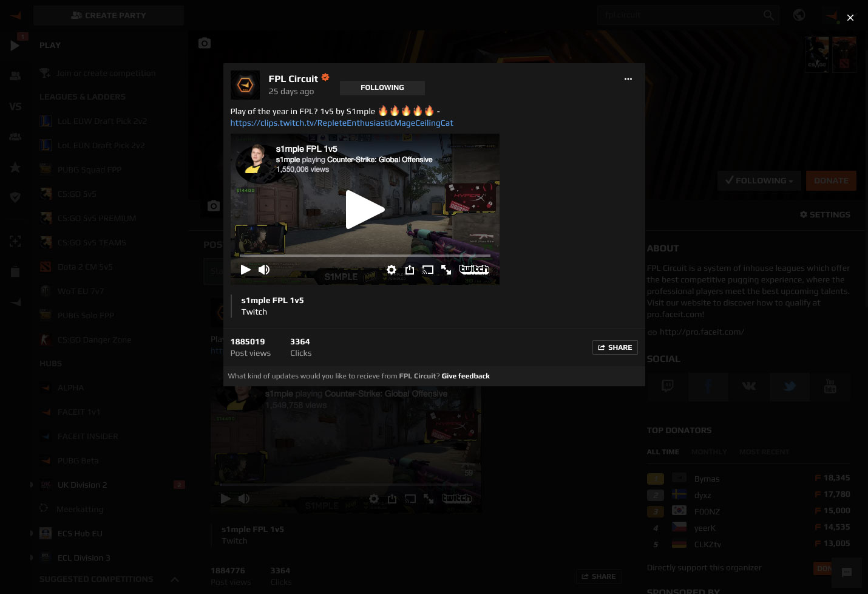Viewport: 868px width, 594px height.
Task: Open the FOLLOWING dropdown on the organizer page
Action: pos(759,180)
